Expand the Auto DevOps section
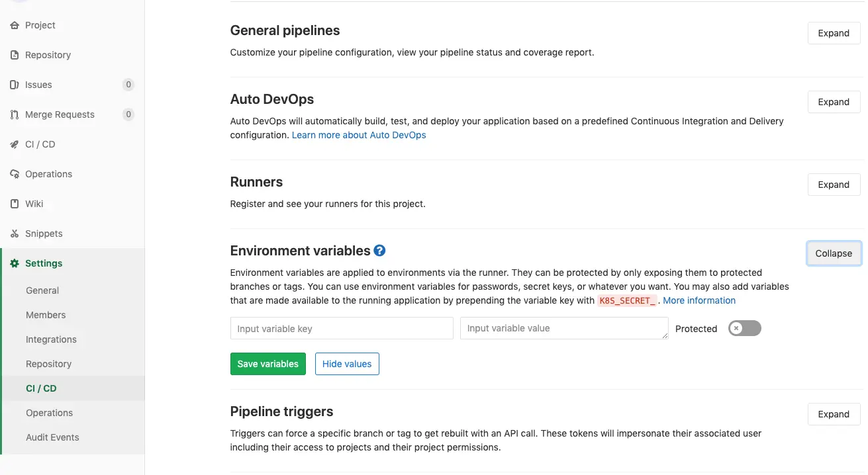This screenshot has width=868, height=475. coord(834,102)
